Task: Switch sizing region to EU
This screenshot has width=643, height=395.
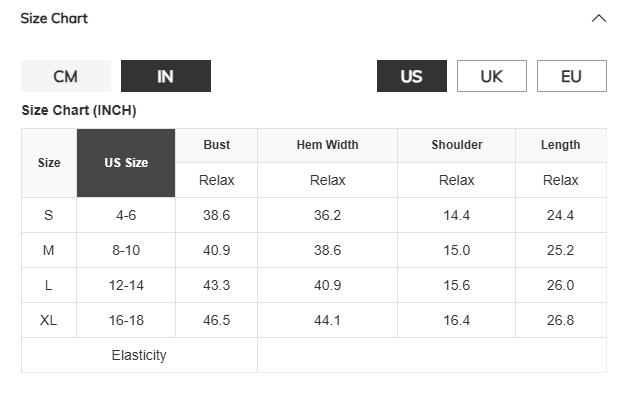Action: pyautogui.click(x=572, y=76)
